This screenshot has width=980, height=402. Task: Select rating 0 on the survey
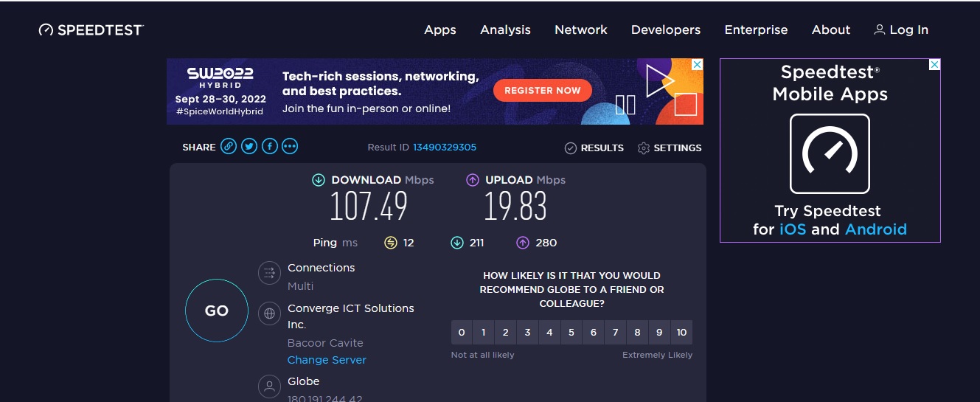click(462, 333)
